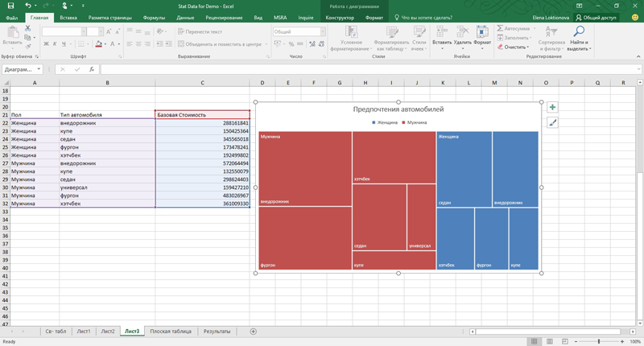Open quick access toolbar customize dropdown
Viewport: 644px width, 346px height.
[x=83, y=6]
